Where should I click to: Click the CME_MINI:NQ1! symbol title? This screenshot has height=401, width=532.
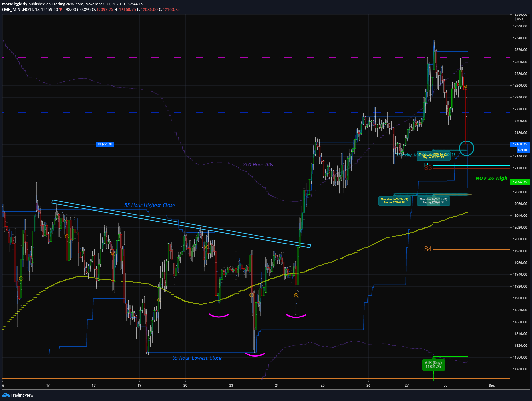coord(17,10)
